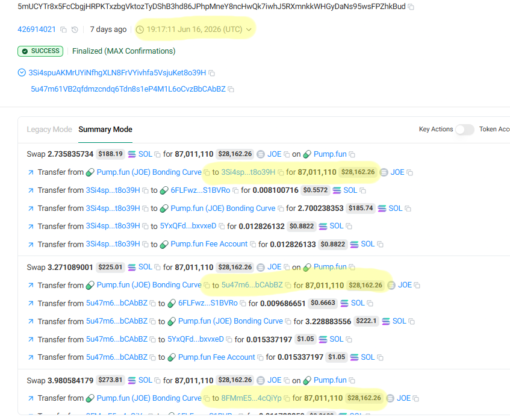Copy 5YxQFd...bxvxeD address in the 0.012826132 row
The width and height of the screenshot is (510, 420).
pos(222,227)
